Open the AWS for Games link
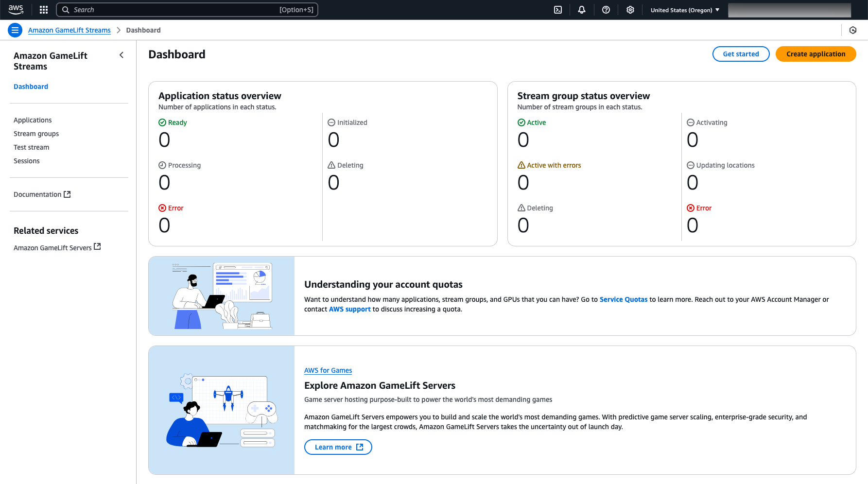The width and height of the screenshot is (868, 484). [x=328, y=370]
